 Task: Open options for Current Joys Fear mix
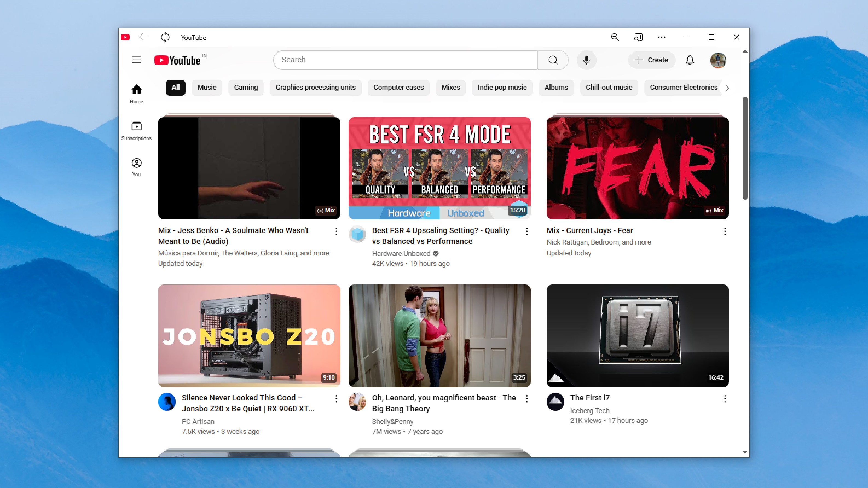pyautogui.click(x=725, y=231)
